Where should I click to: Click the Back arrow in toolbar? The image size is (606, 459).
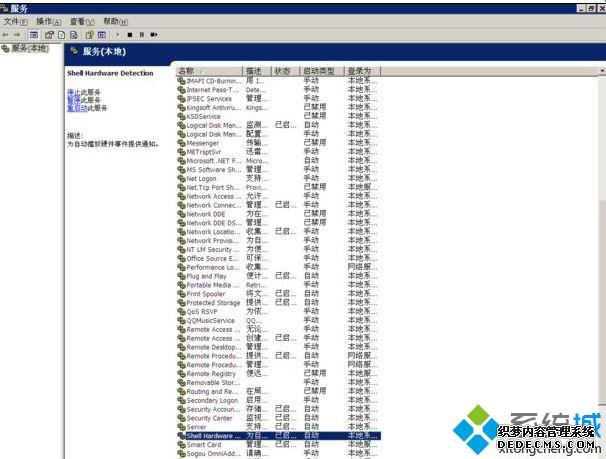click(5, 35)
